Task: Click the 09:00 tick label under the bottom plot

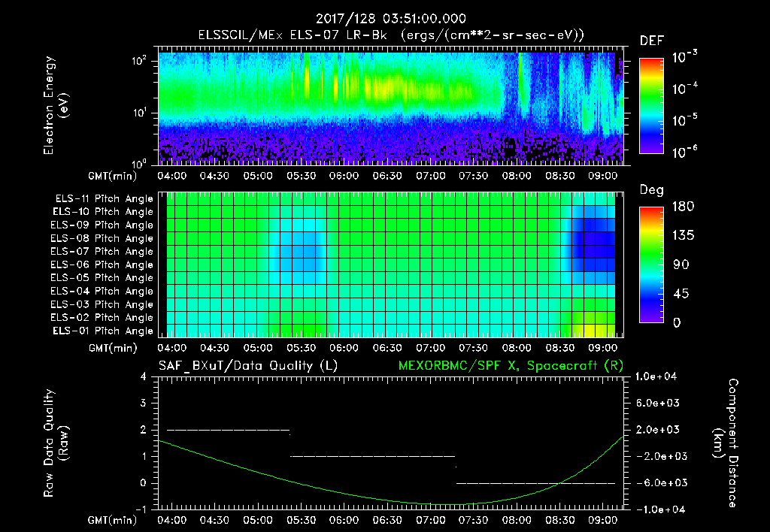Action: pos(602,520)
